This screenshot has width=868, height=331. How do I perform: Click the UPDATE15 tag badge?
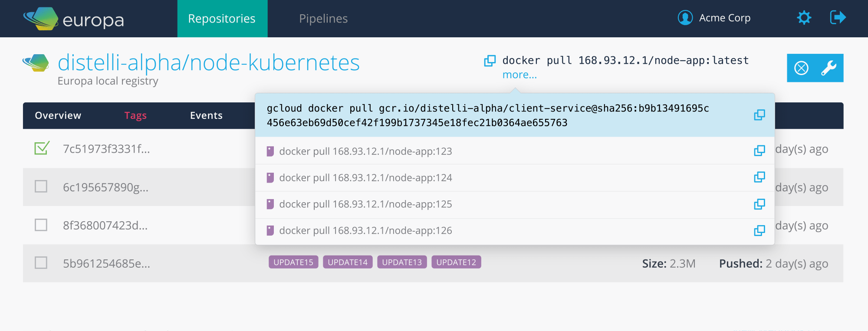click(x=293, y=262)
